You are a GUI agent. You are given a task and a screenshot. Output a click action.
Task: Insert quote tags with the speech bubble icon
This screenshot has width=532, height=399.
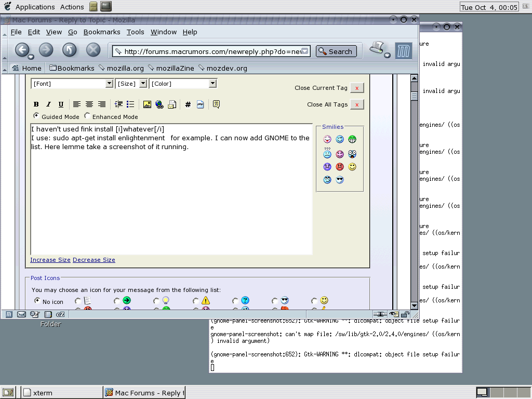(x=216, y=104)
